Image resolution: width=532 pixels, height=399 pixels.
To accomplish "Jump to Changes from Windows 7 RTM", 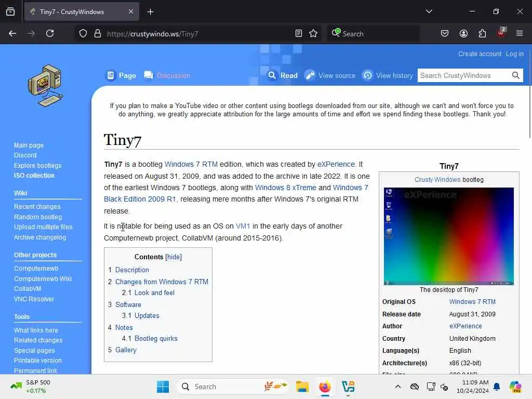I will coord(162,282).
